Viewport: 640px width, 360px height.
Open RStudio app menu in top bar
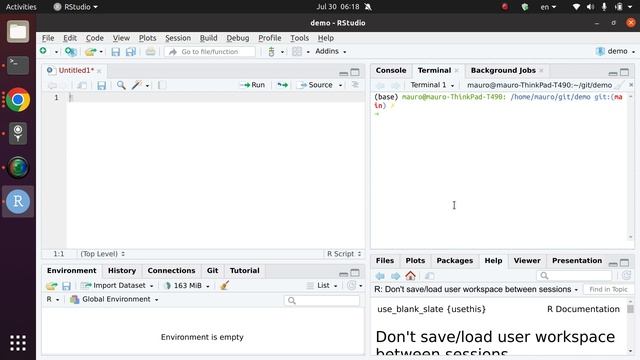click(x=76, y=7)
